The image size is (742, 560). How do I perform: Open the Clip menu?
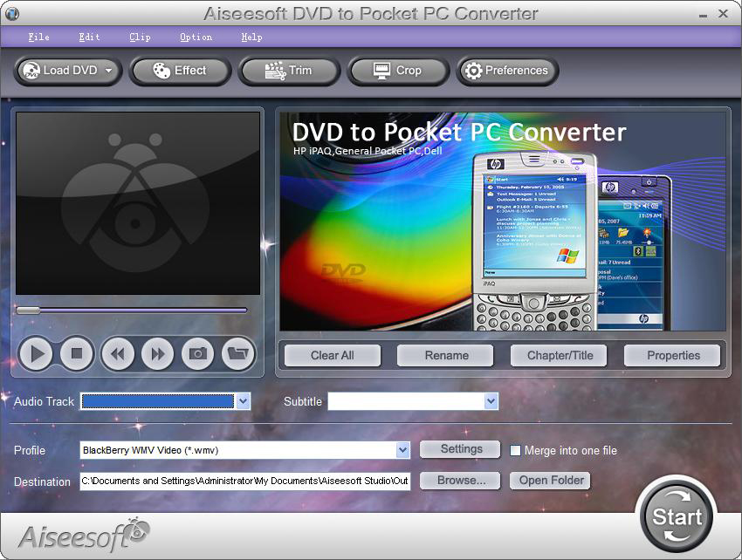[x=140, y=37]
